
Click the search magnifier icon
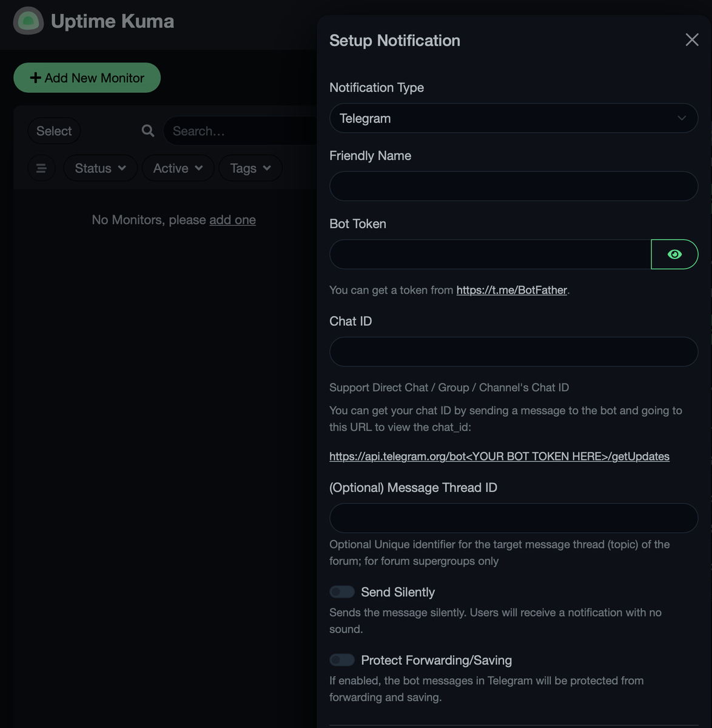(x=148, y=131)
